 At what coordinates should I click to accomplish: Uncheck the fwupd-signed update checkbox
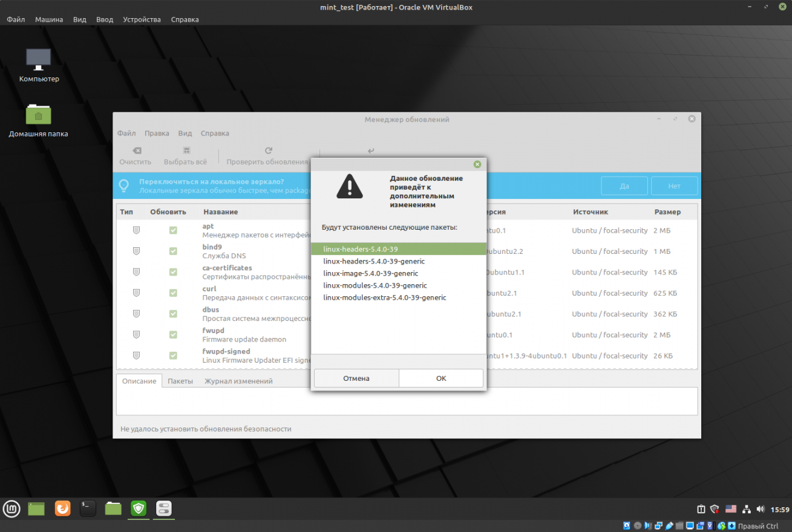click(x=173, y=355)
